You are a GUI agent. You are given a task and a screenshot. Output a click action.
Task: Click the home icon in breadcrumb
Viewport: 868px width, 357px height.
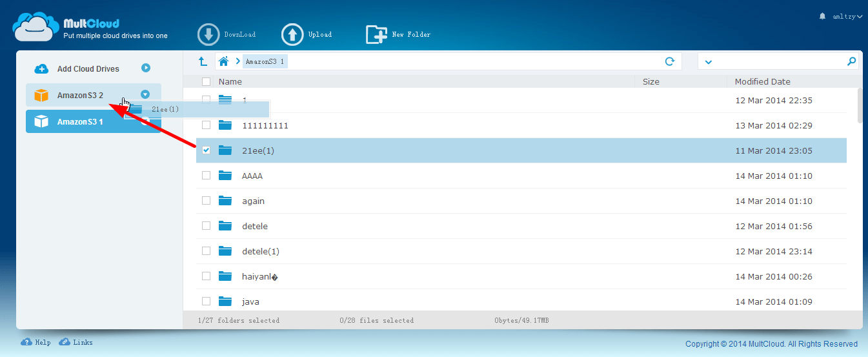[x=224, y=61]
